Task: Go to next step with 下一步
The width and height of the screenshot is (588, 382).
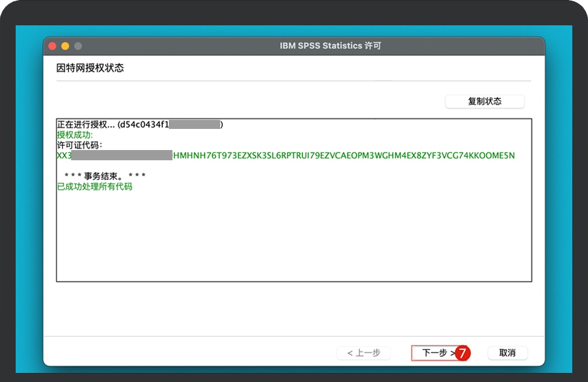Action: 439,353
